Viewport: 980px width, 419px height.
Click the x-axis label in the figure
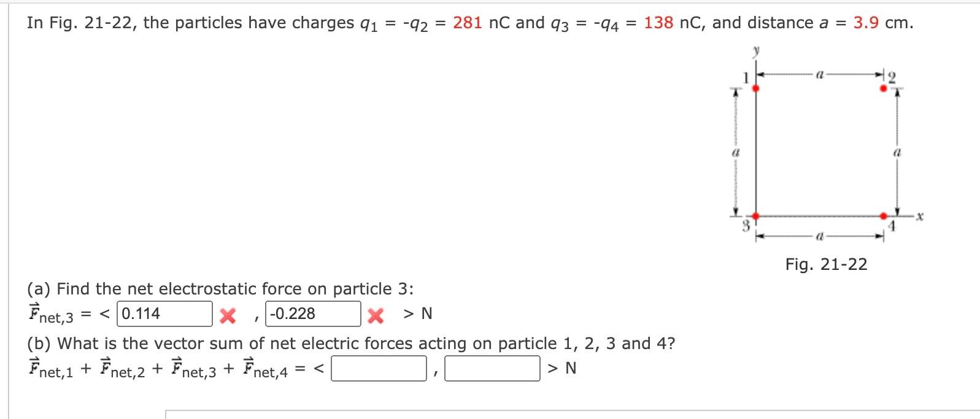919,215
